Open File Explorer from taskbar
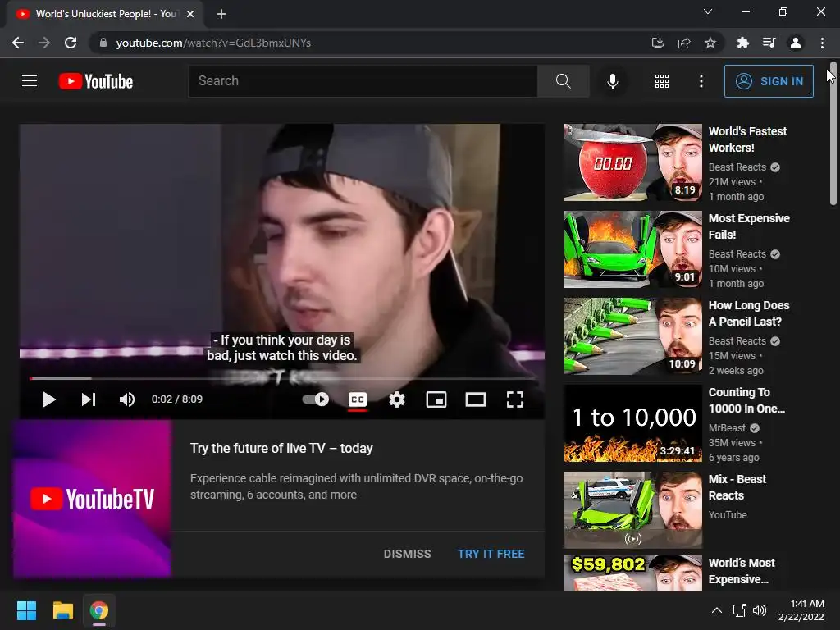 (62, 610)
